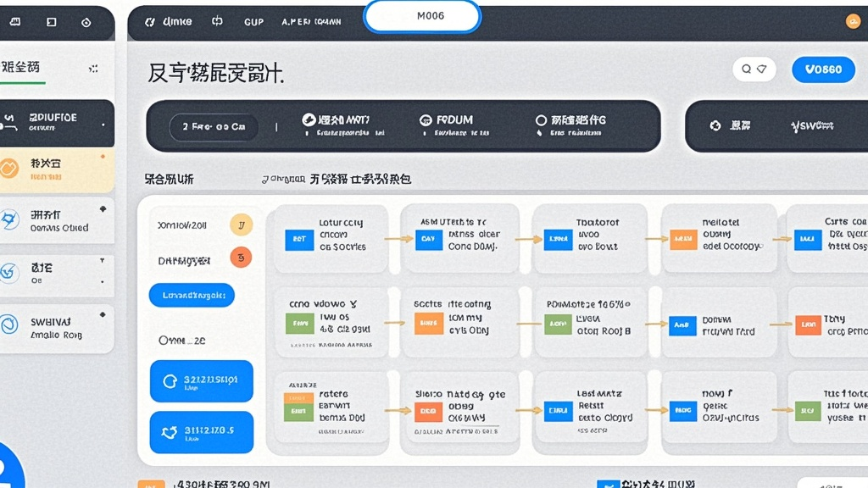Click the power-like icon left of 'GUP'
This screenshot has width=868, height=488.
(x=217, y=21)
